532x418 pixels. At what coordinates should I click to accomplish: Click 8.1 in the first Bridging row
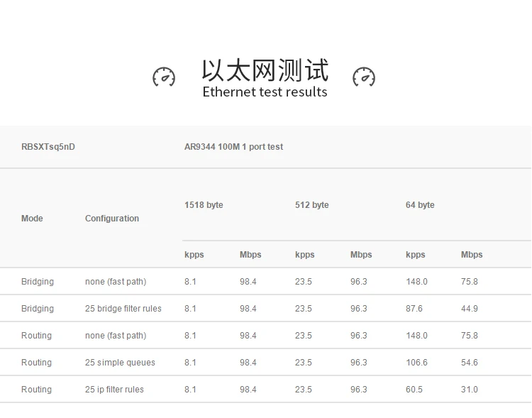pyautogui.click(x=190, y=282)
